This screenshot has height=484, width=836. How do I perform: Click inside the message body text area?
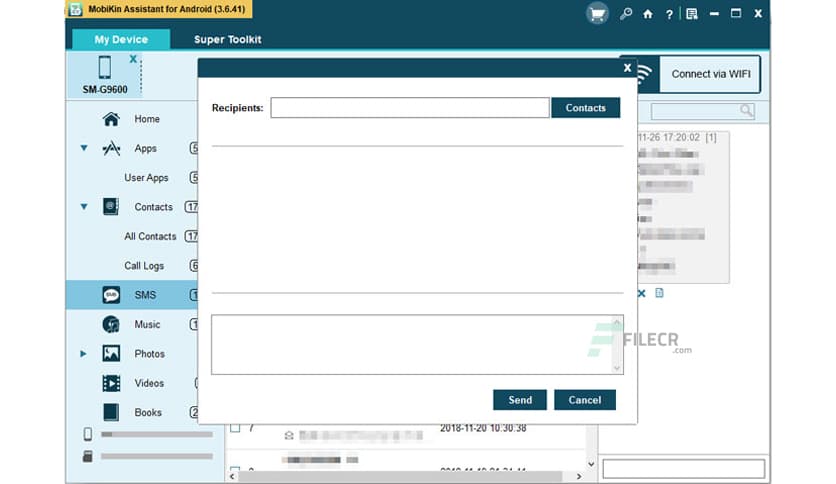(412, 344)
